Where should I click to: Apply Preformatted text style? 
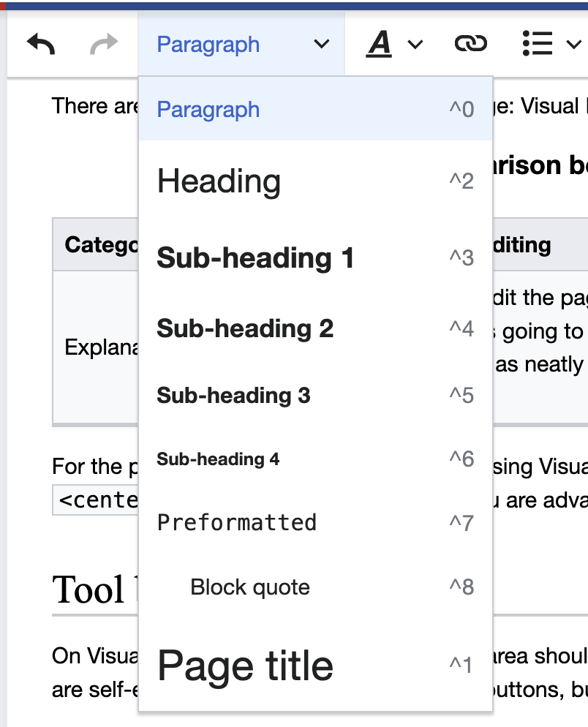pyautogui.click(x=237, y=523)
